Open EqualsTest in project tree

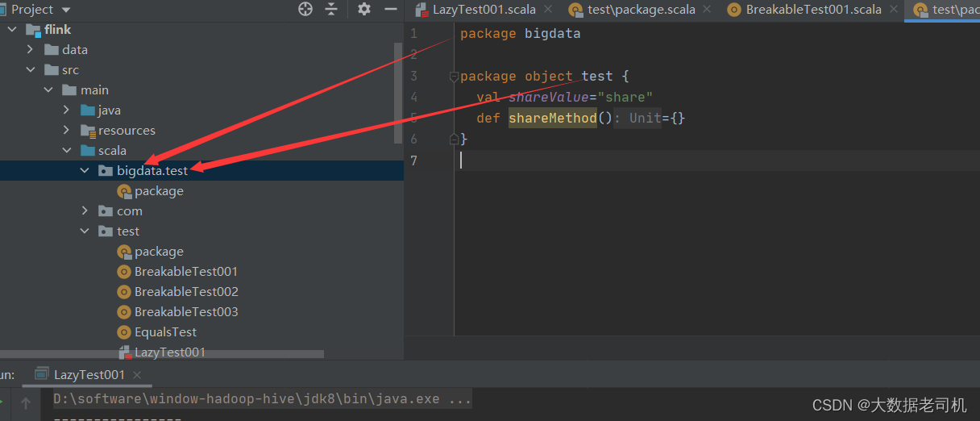coord(165,332)
